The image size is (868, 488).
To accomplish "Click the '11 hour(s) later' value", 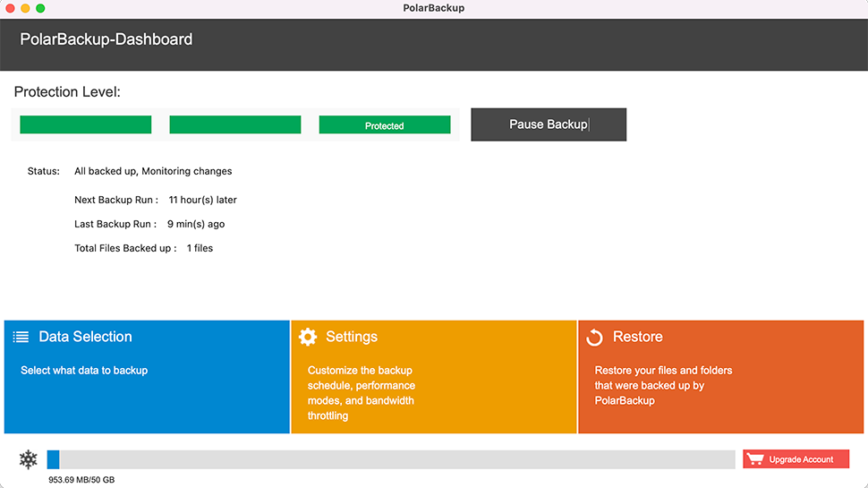I will (x=202, y=200).
